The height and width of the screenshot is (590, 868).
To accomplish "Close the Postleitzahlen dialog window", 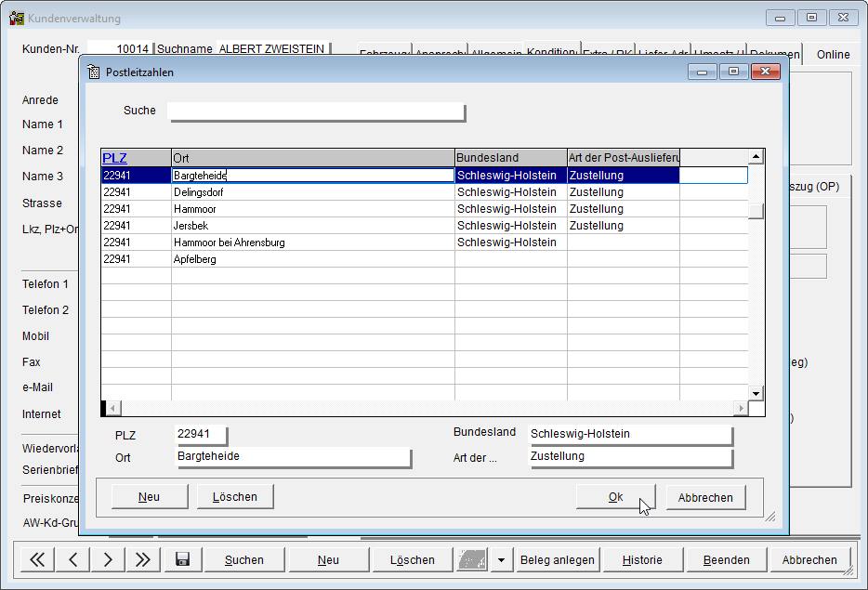I will (x=766, y=72).
